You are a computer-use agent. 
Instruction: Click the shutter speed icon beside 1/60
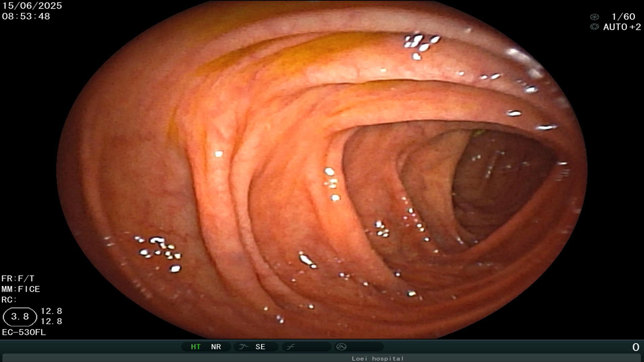click(x=594, y=17)
